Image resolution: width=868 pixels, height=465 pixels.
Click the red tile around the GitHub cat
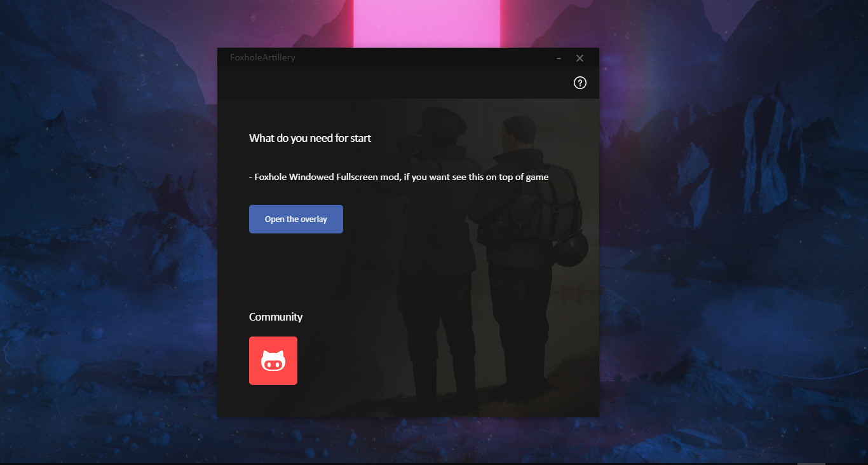(273, 361)
